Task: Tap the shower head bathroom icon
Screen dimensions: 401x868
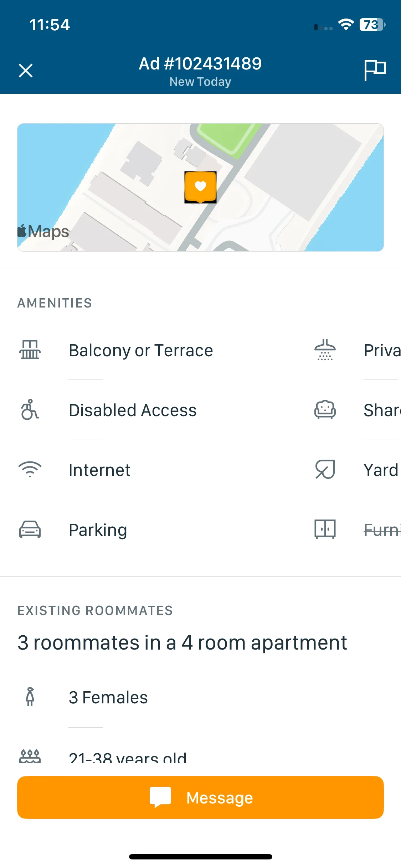Action: pyautogui.click(x=325, y=350)
